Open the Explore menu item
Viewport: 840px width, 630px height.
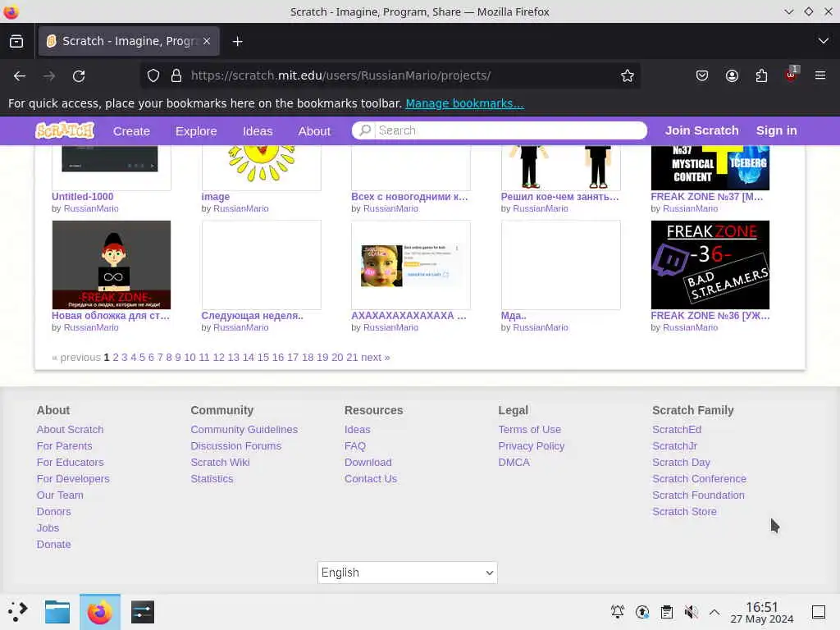point(196,130)
